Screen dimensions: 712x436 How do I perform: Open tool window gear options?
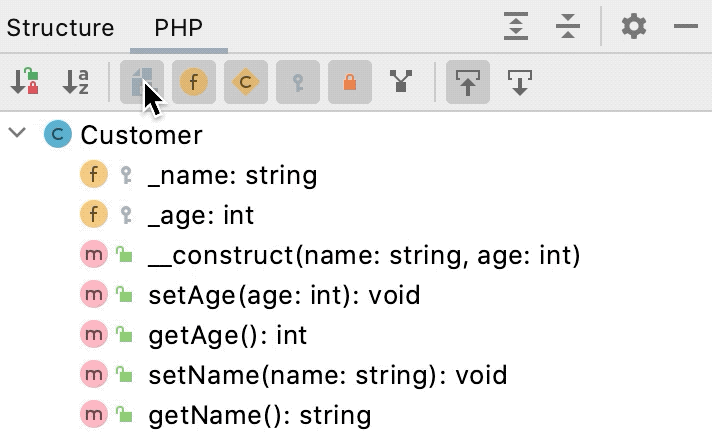634,27
